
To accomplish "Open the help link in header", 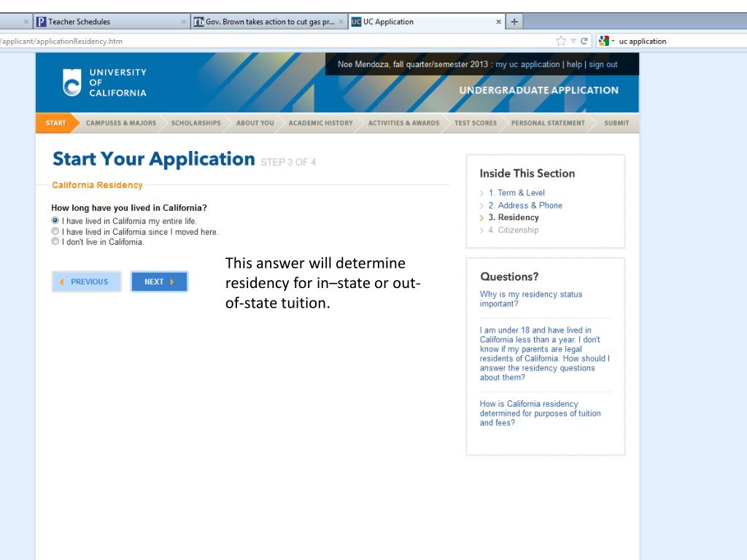I will [574, 64].
